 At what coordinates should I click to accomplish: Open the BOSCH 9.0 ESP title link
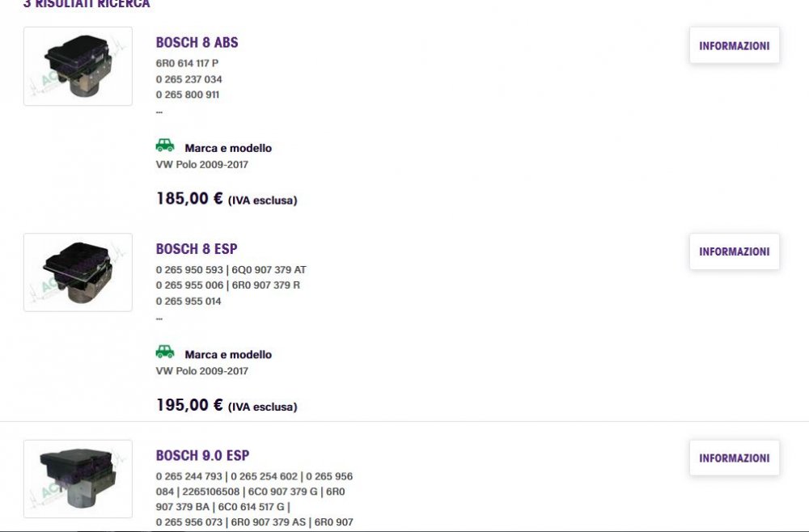click(202, 455)
